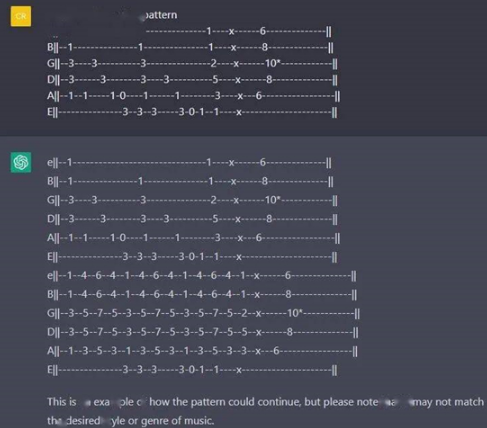Click the word 'pattern' in user message

(x=161, y=15)
